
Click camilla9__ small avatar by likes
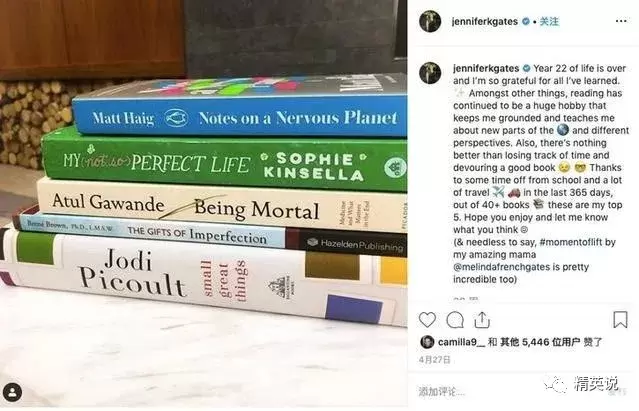coord(427,342)
